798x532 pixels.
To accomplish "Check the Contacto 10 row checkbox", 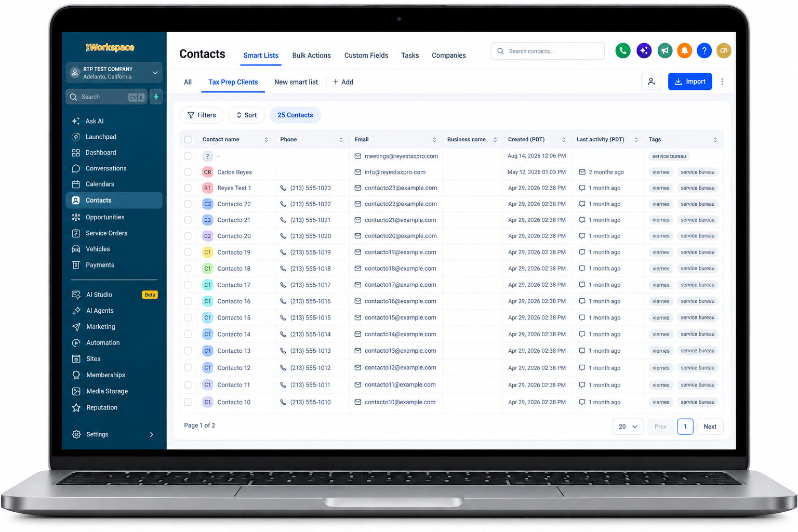I will click(x=188, y=402).
